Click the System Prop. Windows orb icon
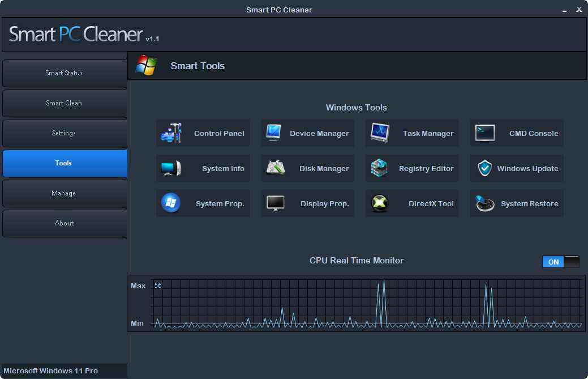 point(170,203)
